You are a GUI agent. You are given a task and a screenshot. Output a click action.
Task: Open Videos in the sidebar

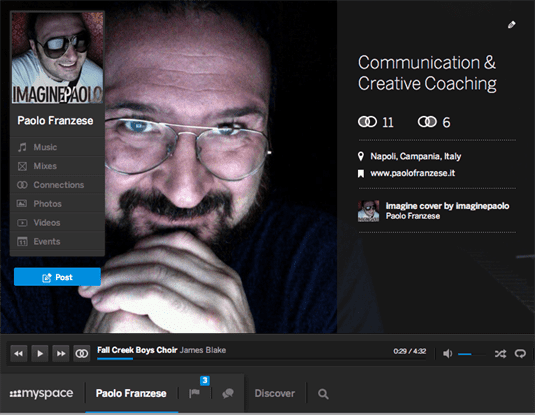57,223
